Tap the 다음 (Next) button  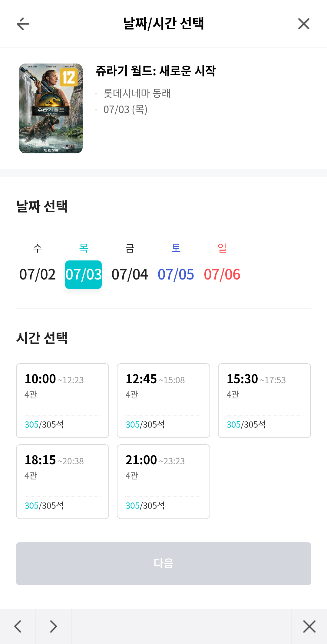163,564
